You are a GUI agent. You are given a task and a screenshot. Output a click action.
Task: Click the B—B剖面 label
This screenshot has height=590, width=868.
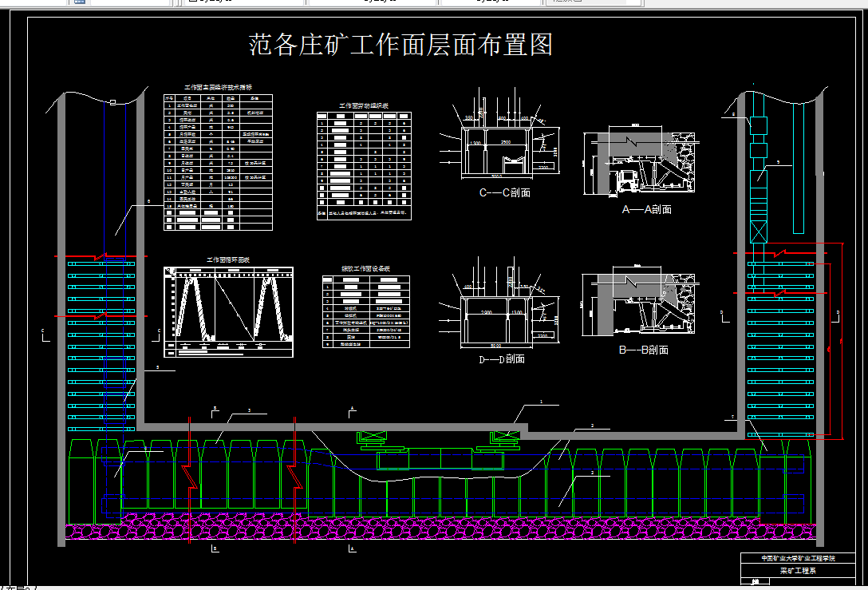tap(643, 350)
